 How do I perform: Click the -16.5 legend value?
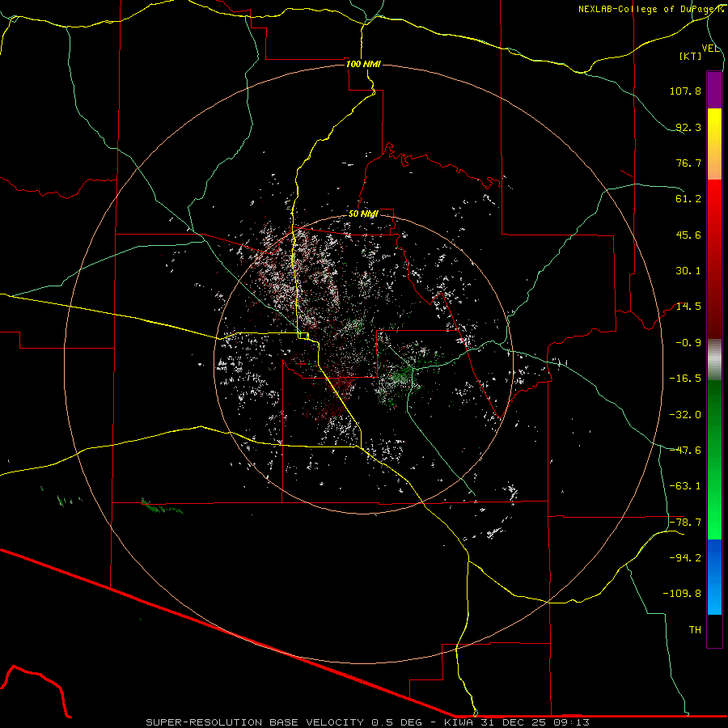tap(685, 379)
